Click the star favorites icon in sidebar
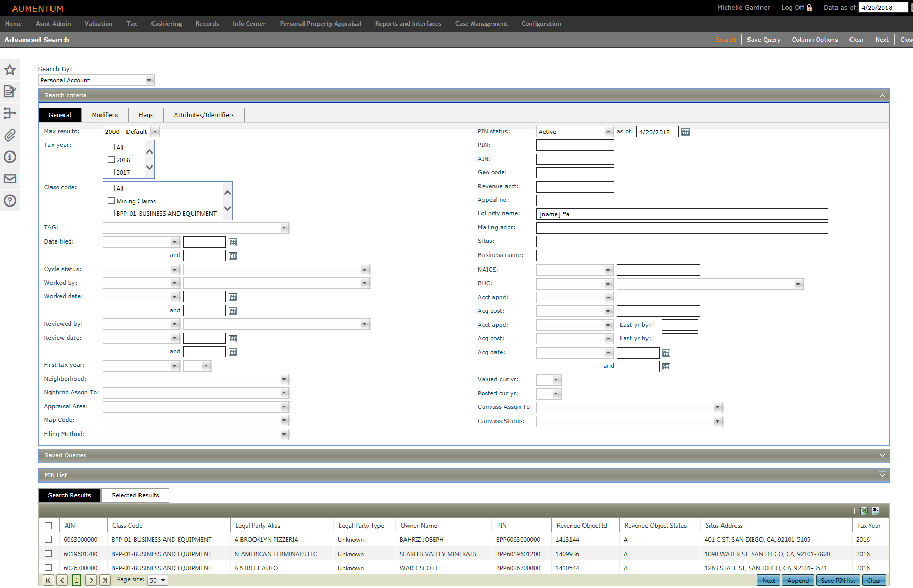 coord(10,70)
